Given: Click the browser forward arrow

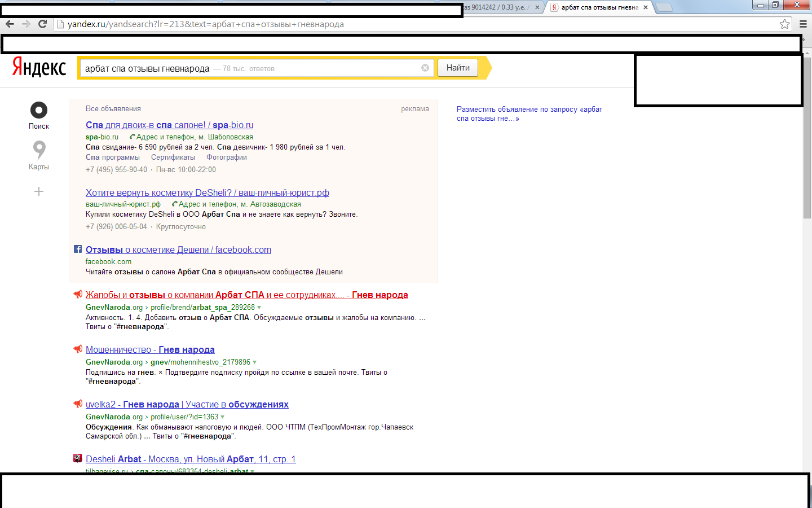Looking at the screenshot, I should (26, 24).
